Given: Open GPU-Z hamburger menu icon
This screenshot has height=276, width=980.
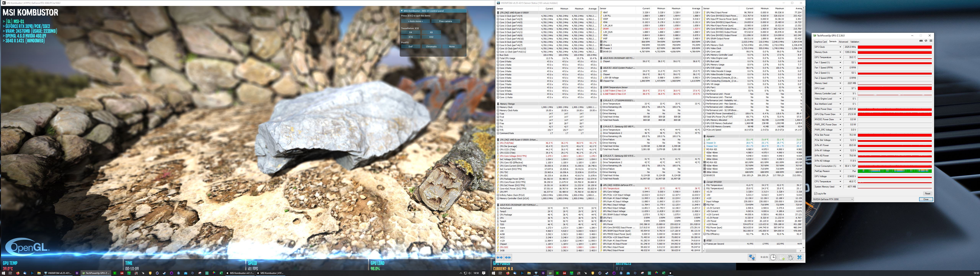Looking at the screenshot, I should click(931, 41).
